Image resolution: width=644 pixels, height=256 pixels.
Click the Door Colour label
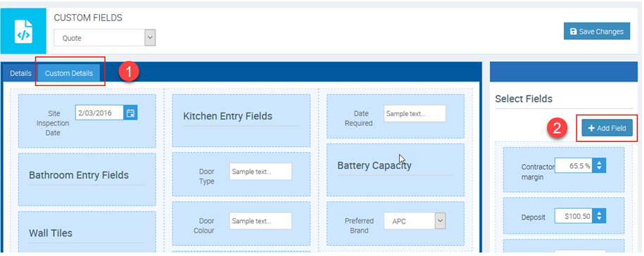(204, 226)
